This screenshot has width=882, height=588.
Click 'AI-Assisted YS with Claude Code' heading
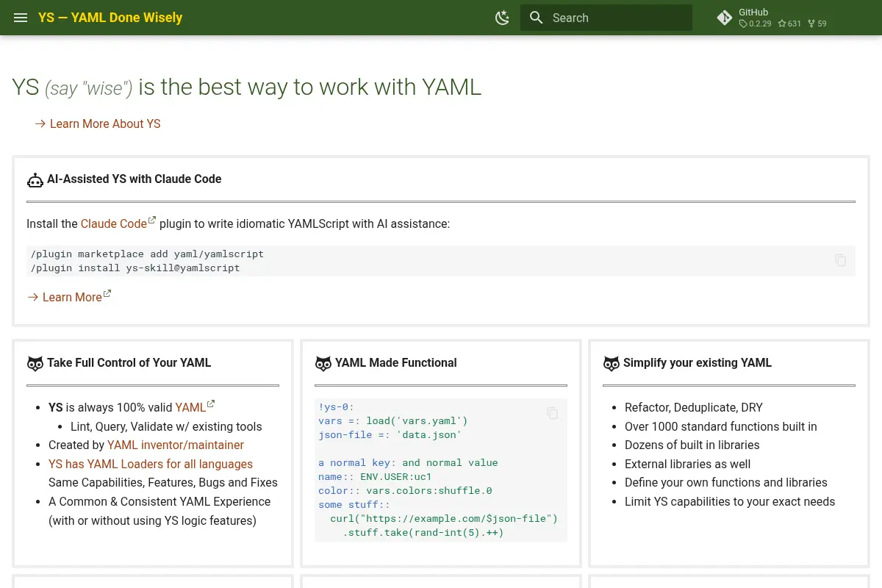coord(134,179)
